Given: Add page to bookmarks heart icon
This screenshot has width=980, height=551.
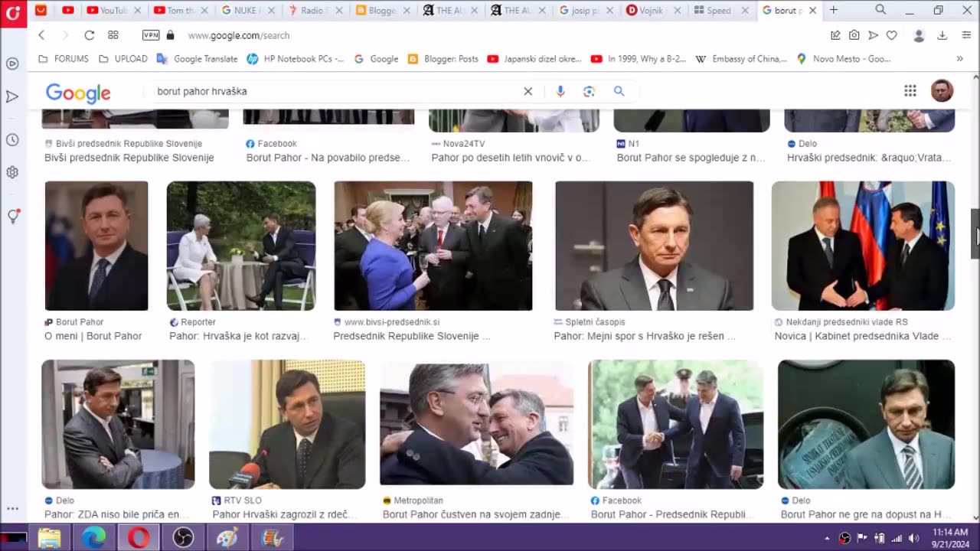Looking at the screenshot, I should 891,35.
